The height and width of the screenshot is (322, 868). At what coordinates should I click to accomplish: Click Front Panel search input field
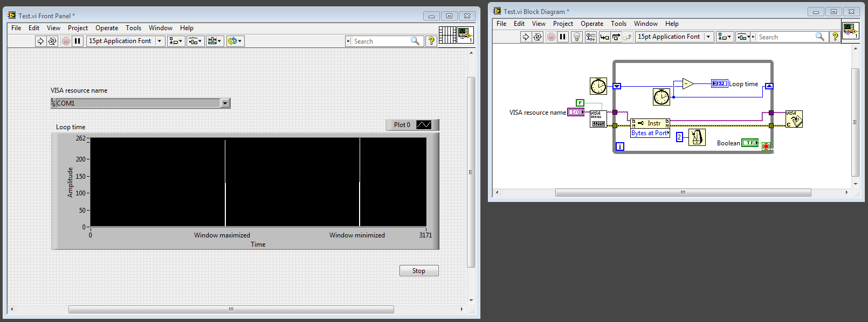click(x=380, y=41)
